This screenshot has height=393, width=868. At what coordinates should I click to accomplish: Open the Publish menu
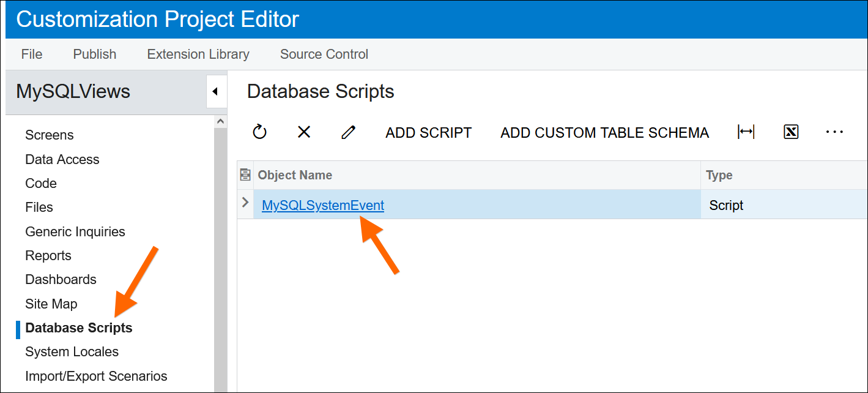coord(94,54)
